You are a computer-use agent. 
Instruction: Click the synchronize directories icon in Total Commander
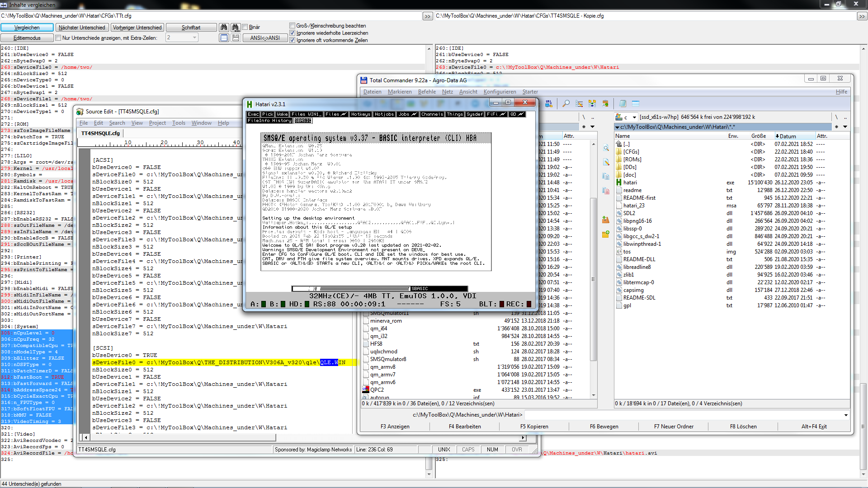(x=592, y=103)
